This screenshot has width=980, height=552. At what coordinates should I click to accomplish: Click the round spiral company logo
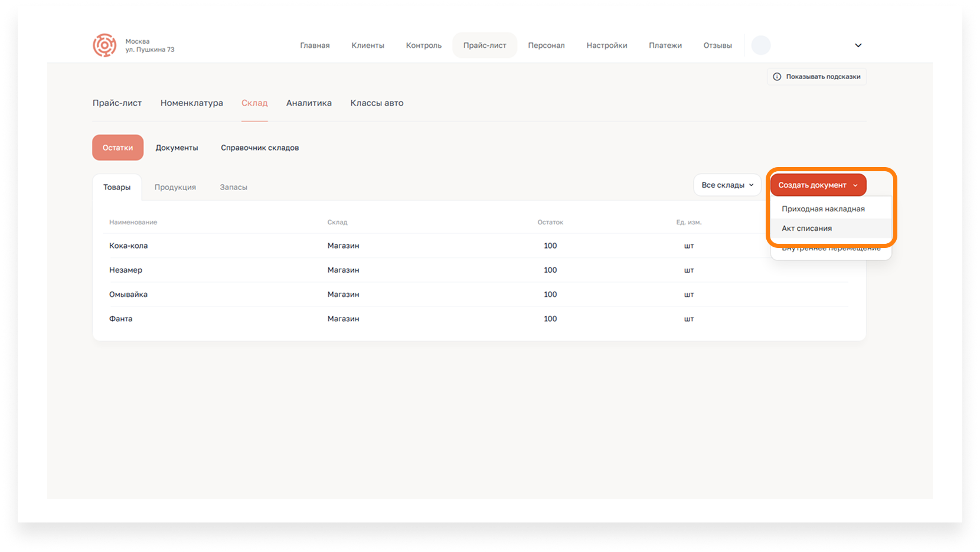[104, 45]
